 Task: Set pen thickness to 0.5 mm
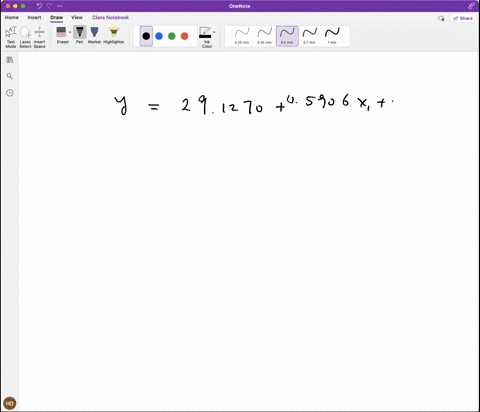coord(287,36)
